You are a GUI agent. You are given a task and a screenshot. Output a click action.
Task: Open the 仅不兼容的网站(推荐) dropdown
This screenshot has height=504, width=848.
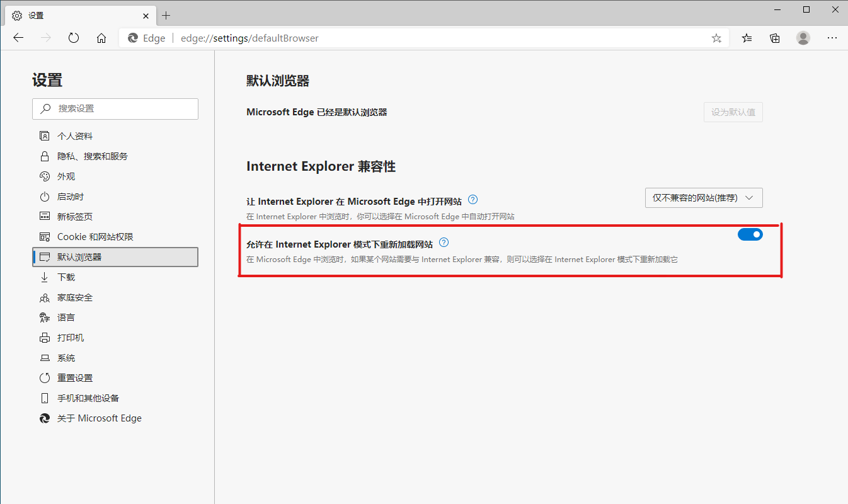[x=704, y=198]
